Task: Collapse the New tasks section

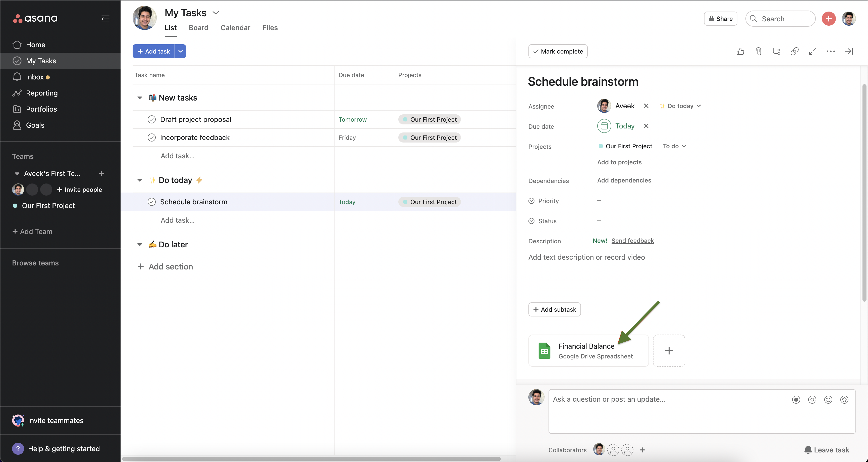Action: (140, 98)
